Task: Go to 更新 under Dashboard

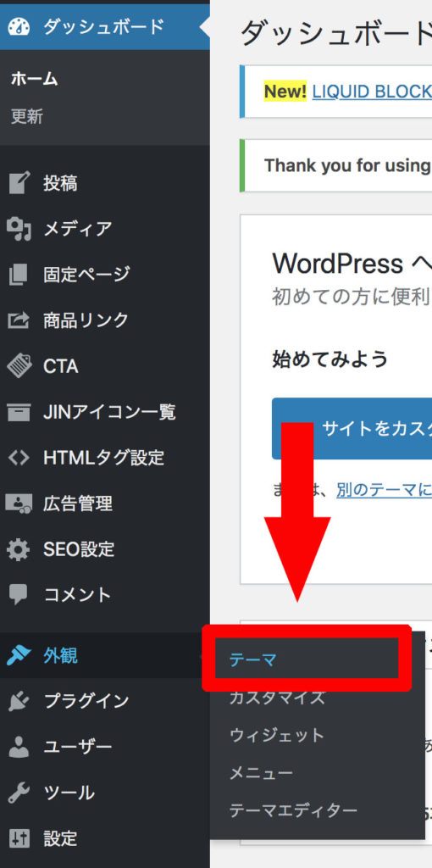Action: [x=27, y=117]
